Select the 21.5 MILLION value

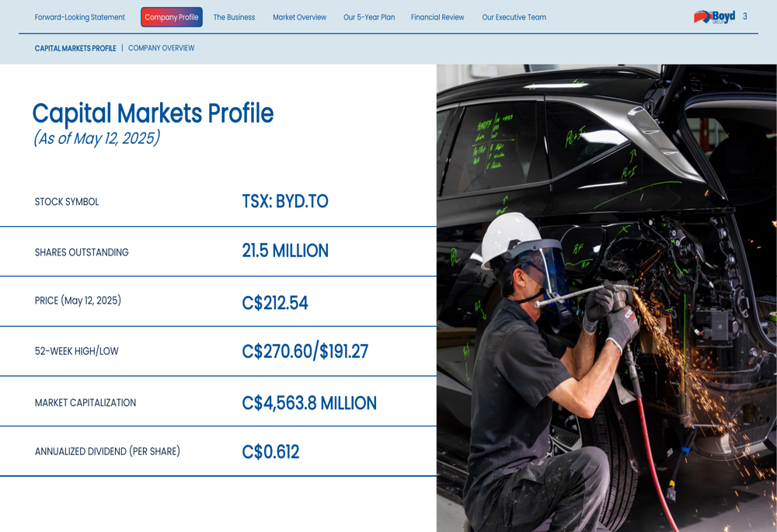point(285,251)
